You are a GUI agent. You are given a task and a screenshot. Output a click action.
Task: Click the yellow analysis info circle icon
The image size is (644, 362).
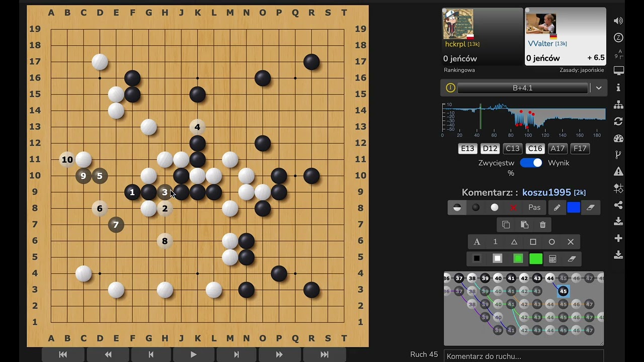[450, 88]
